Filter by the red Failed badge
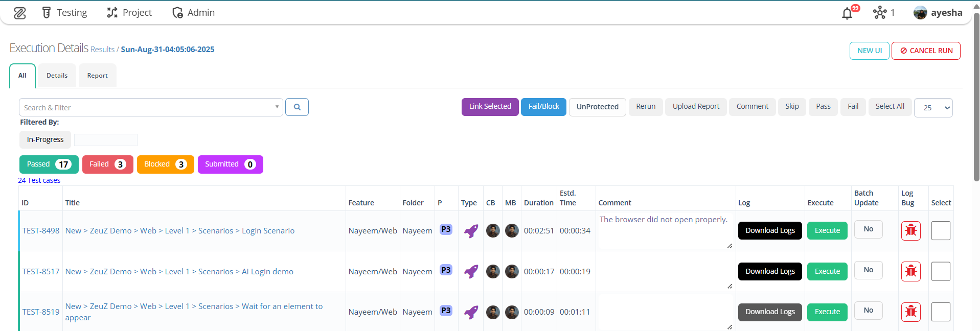 pyautogui.click(x=107, y=164)
